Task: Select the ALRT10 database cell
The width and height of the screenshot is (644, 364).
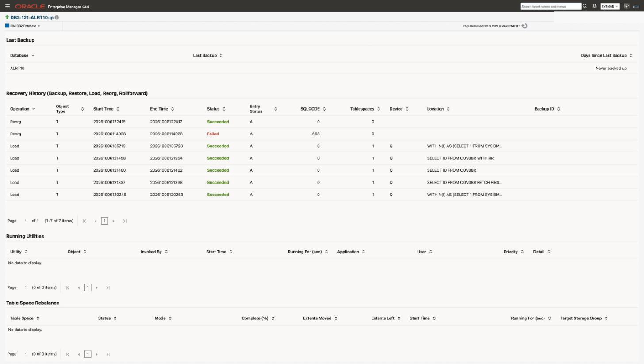Action: click(x=17, y=69)
